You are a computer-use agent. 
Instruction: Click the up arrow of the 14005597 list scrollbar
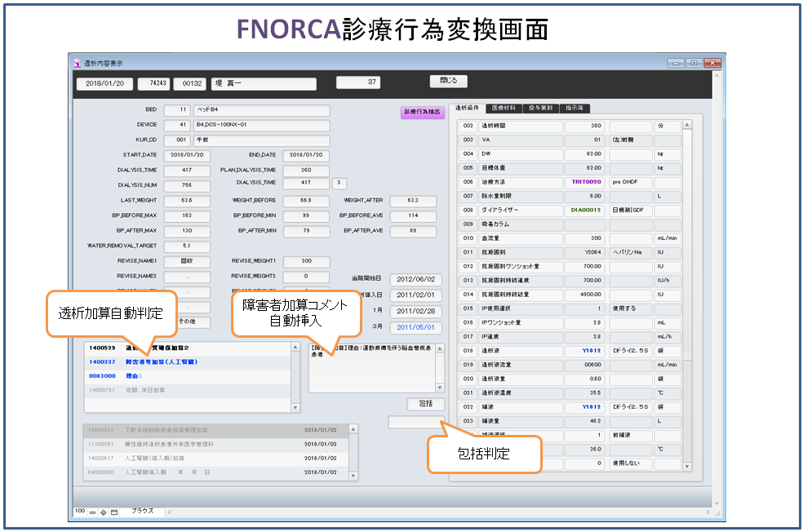pyautogui.click(x=353, y=428)
